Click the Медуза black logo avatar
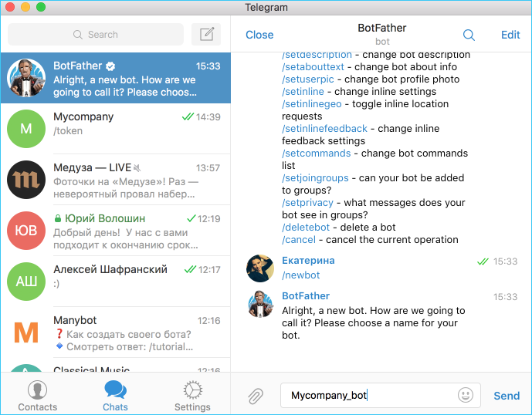Viewport: 532px width, 415px height. point(26,180)
